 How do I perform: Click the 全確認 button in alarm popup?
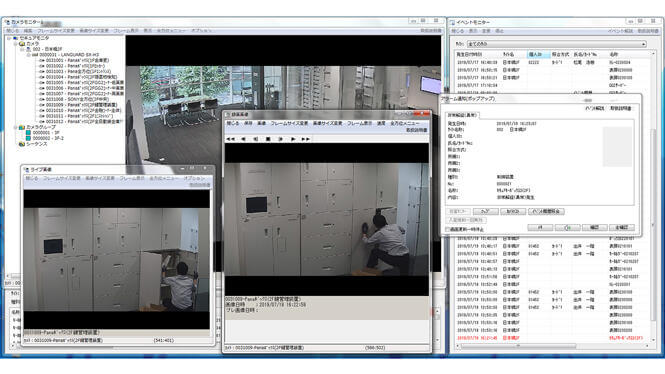pyautogui.click(x=621, y=228)
